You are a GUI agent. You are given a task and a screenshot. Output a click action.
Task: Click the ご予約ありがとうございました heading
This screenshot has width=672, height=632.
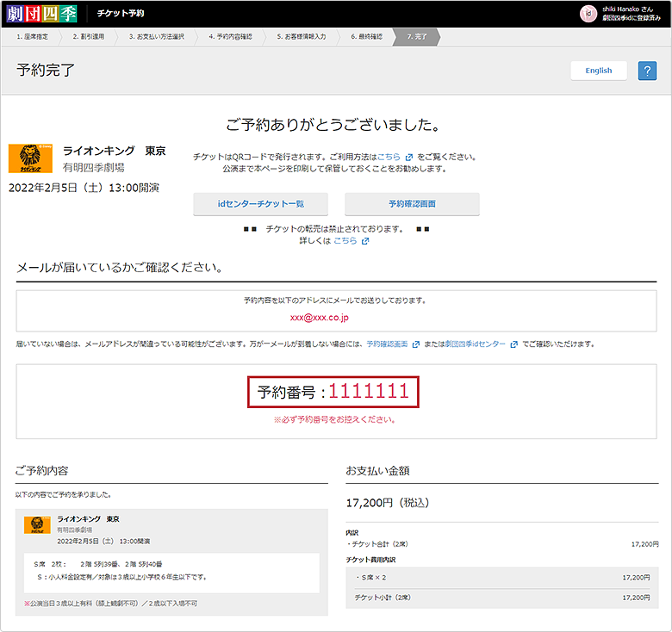[x=333, y=125]
